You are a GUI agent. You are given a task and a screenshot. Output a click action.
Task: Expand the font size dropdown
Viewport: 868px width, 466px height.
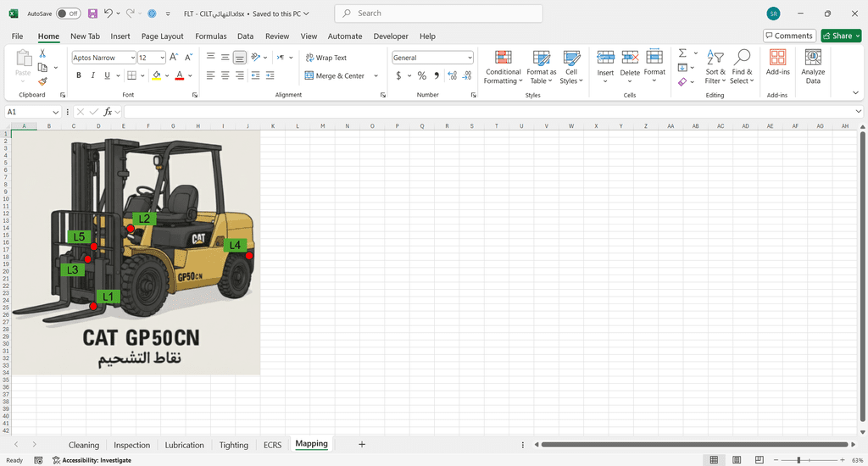click(163, 58)
